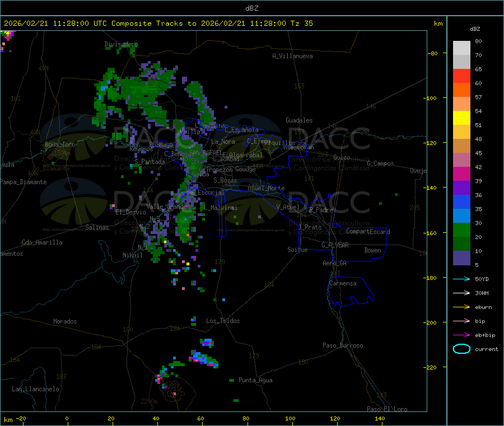Click the A_Villanueva map label
Screen dimensions: 504x426
coord(292,56)
